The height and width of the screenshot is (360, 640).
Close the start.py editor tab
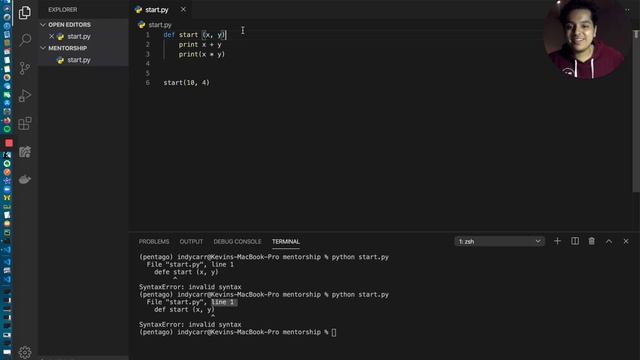[183, 9]
